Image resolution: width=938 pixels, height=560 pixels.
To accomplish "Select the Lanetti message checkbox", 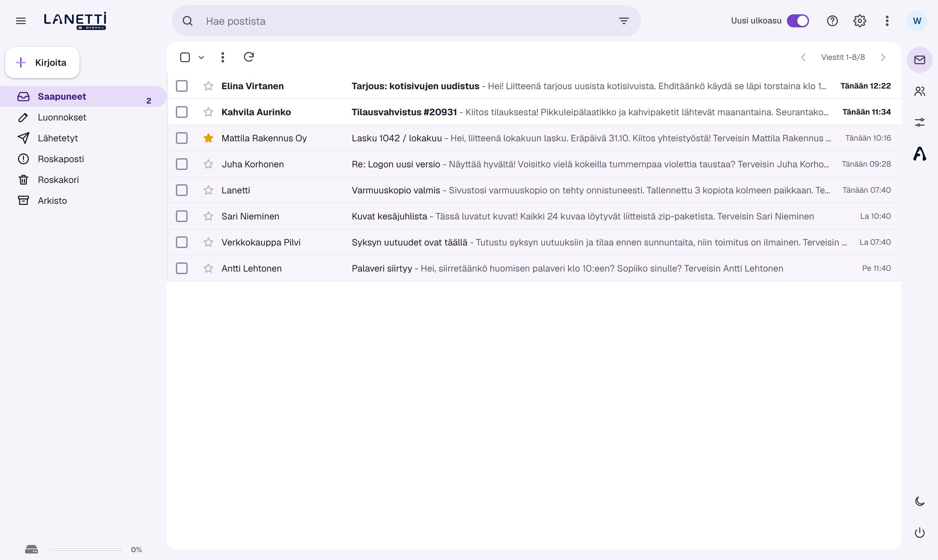I will [181, 190].
